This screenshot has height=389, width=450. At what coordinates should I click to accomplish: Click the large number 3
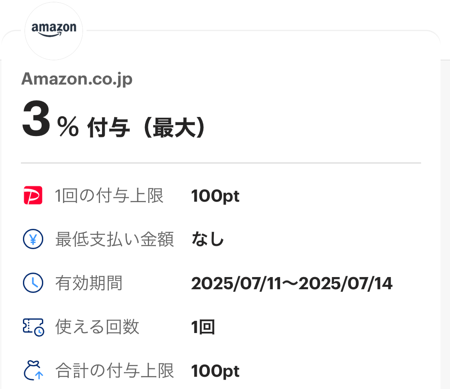pos(36,119)
